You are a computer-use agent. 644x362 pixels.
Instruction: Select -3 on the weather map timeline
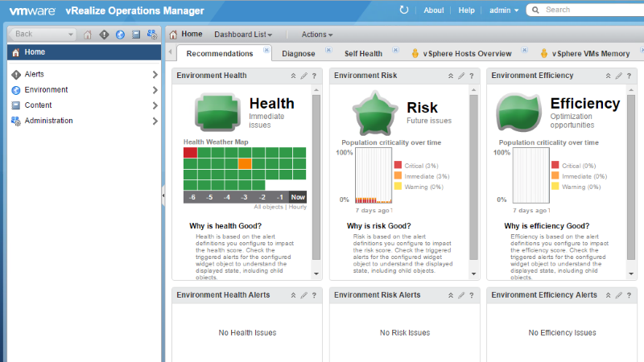click(245, 197)
